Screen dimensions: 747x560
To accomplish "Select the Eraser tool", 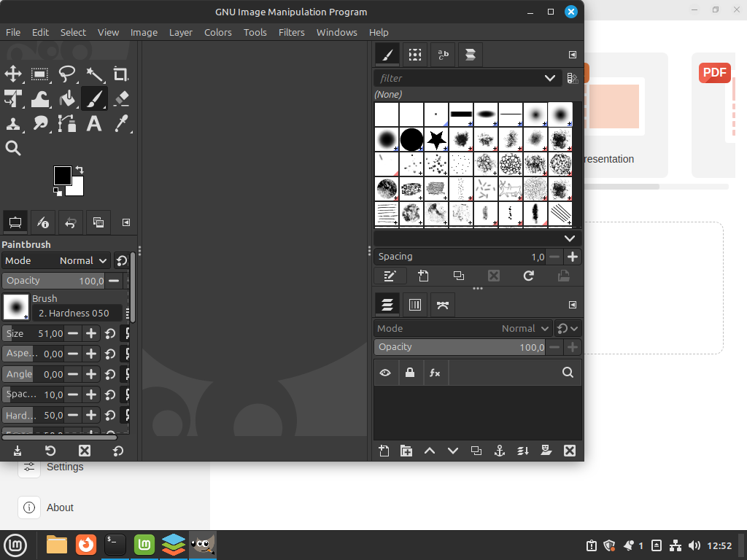I will click(x=121, y=98).
